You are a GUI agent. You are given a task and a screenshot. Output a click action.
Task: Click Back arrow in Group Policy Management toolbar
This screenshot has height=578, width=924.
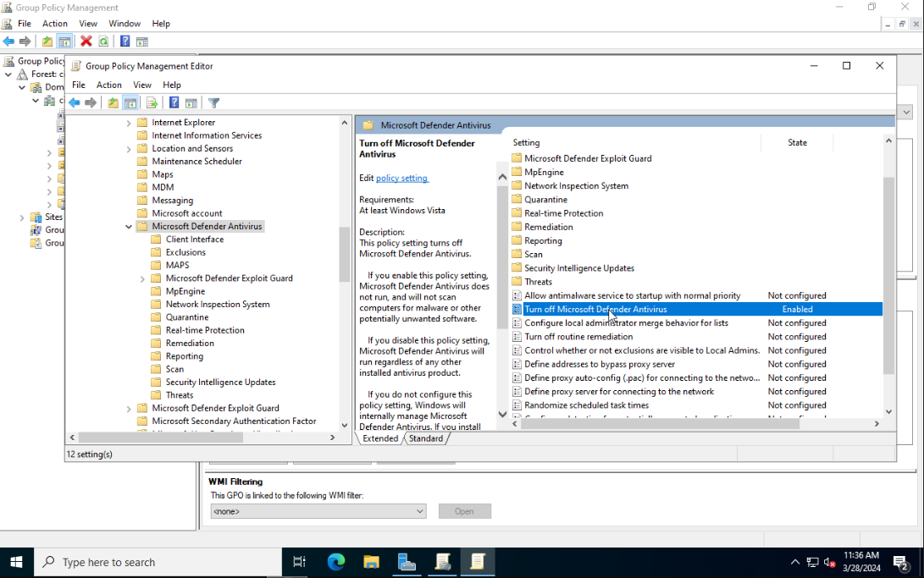(8, 41)
